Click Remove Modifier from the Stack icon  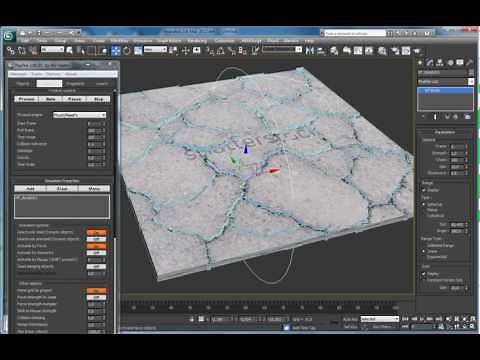[x=456, y=117]
